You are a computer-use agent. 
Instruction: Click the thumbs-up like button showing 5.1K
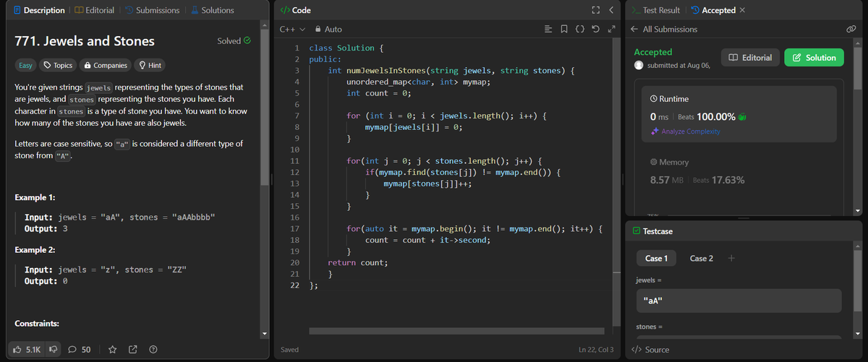click(x=27, y=350)
